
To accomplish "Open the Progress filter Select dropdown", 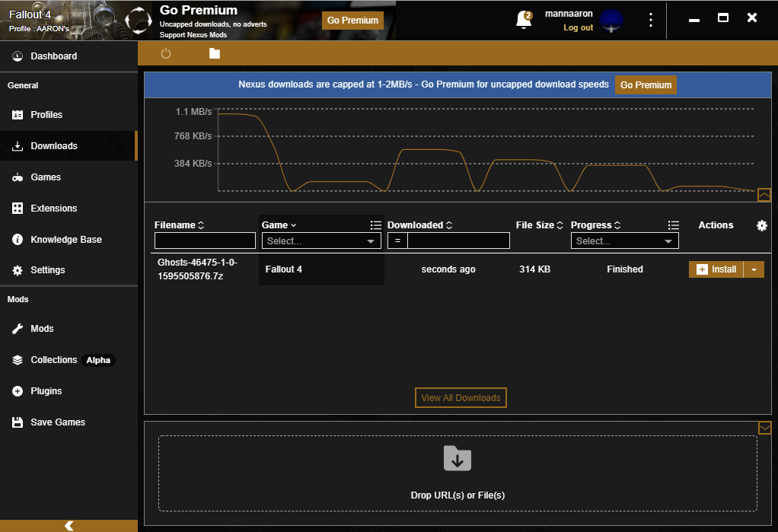I will pos(625,241).
